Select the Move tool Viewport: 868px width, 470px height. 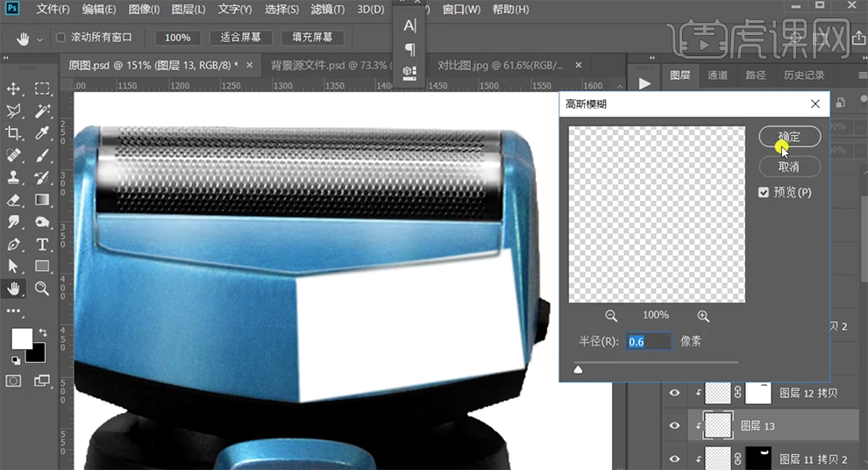(x=14, y=89)
